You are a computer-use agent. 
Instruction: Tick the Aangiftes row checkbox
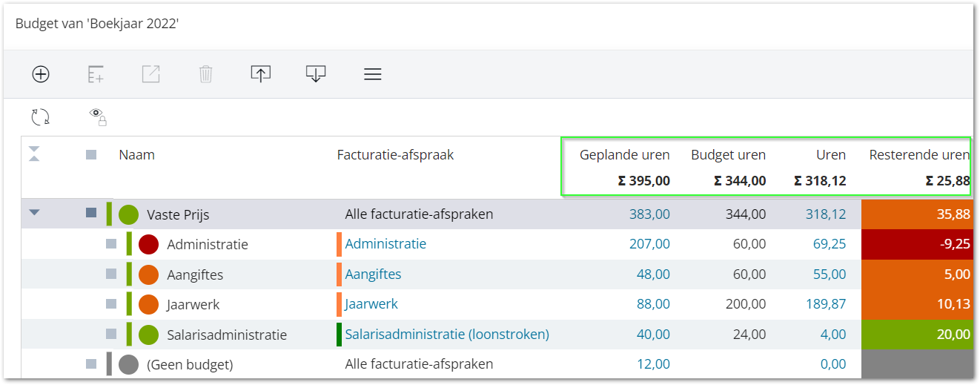[111, 274]
